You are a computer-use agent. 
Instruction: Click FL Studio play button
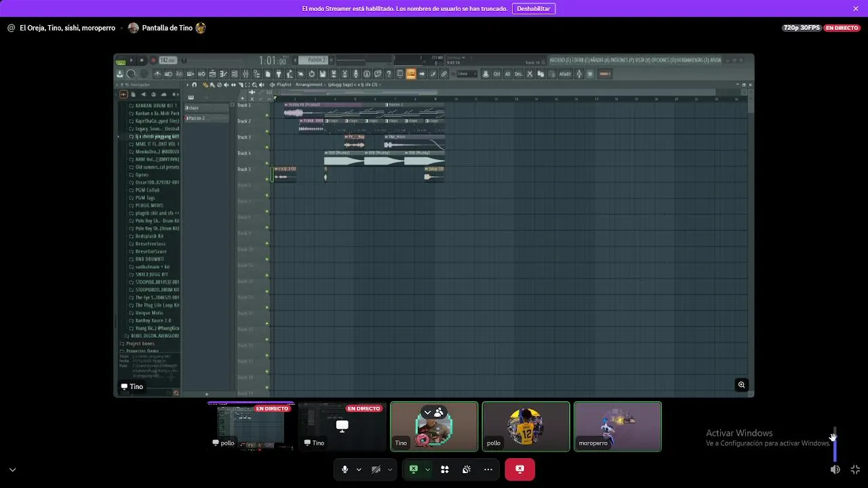tap(132, 60)
